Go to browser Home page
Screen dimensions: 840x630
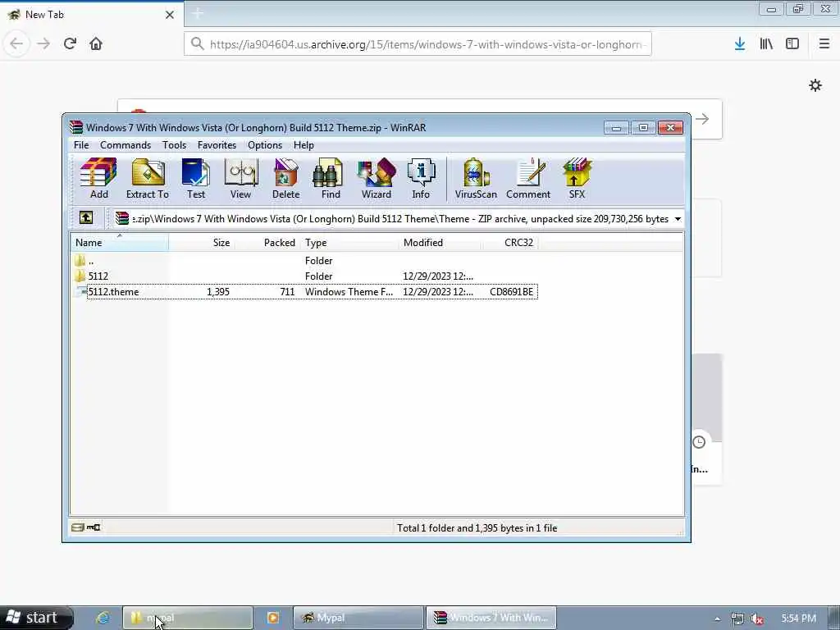pyautogui.click(x=96, y=43)
